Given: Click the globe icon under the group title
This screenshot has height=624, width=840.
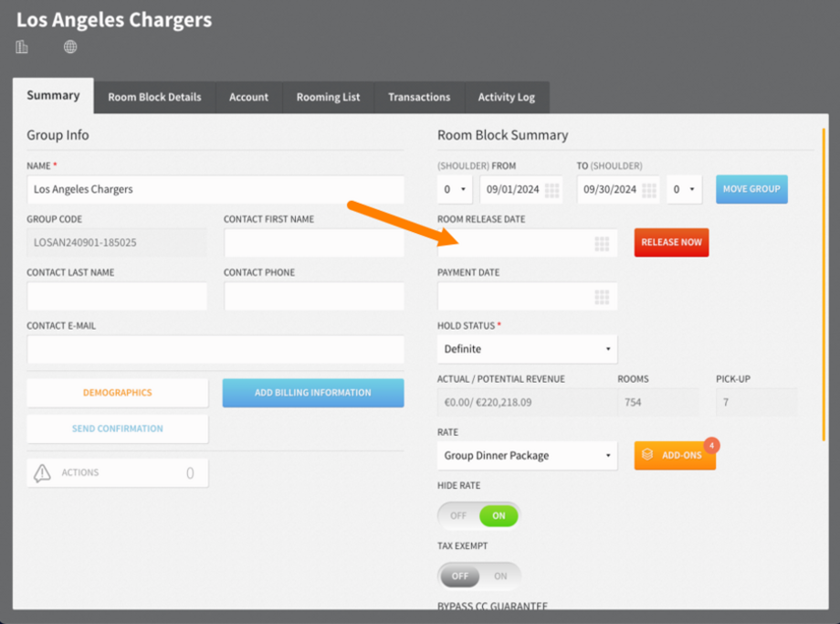Looking at the screenshot, I should 70,48.
